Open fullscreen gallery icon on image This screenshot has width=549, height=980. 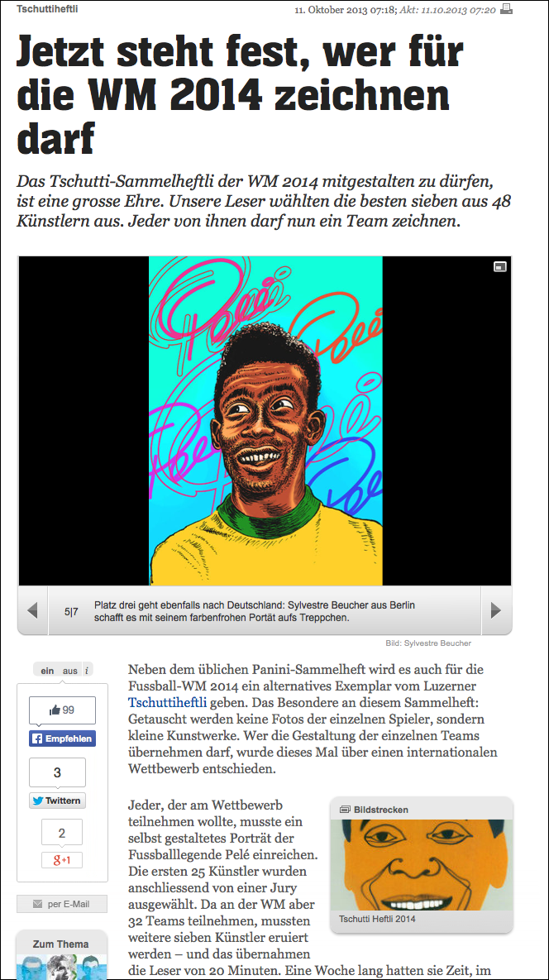pyautogui.click(x=499, y=267)
